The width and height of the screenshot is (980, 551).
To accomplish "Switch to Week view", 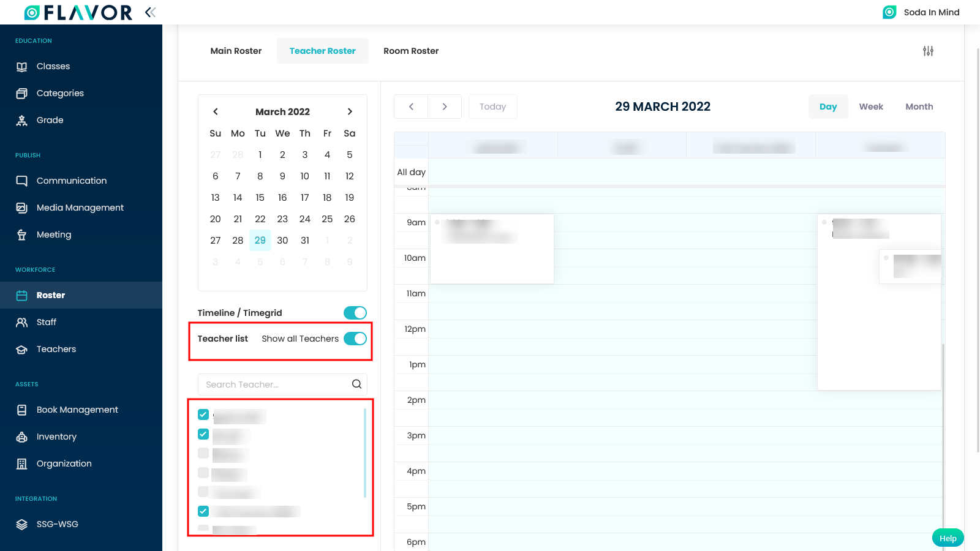I will tap(871, 107).
